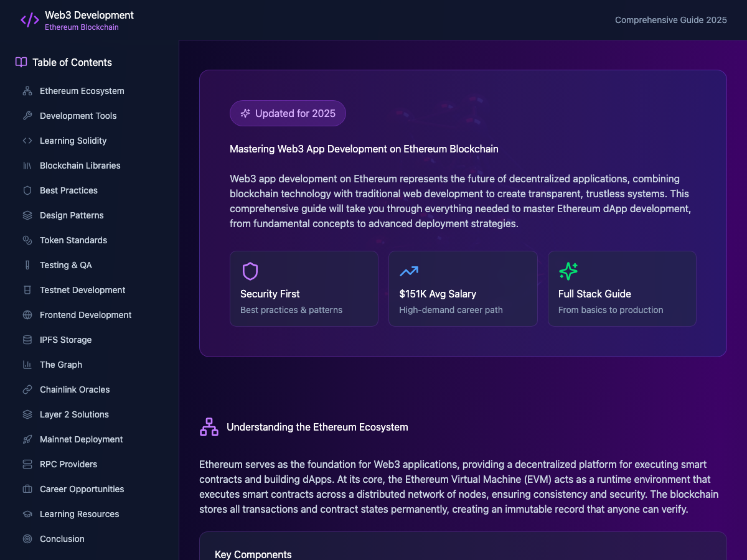Image resolution: width=747 pixels, height=560 pixels.
Task: Click the green sparkles icon in Full Stack Guide card
Action: coord(568,271)
